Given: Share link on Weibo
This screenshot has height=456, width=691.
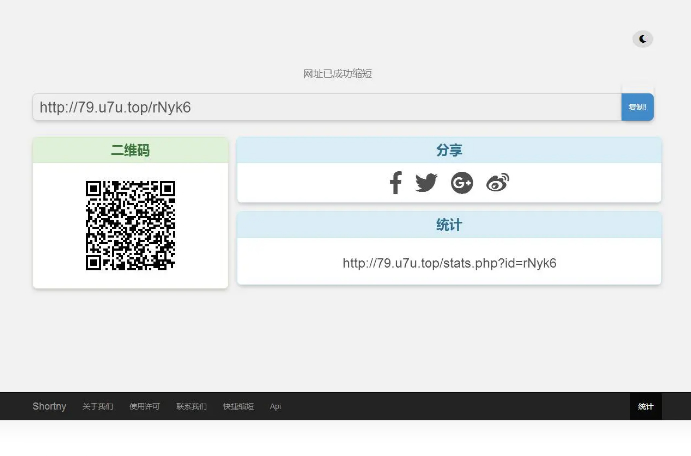Looking at the screenshot, I should click(498, 182).
